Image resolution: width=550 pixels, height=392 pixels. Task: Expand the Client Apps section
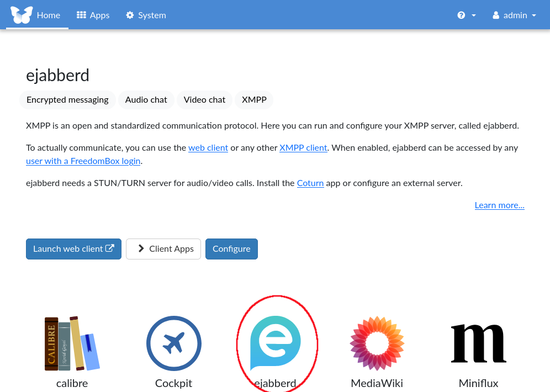pyautogui.click(x=163, y=249)
